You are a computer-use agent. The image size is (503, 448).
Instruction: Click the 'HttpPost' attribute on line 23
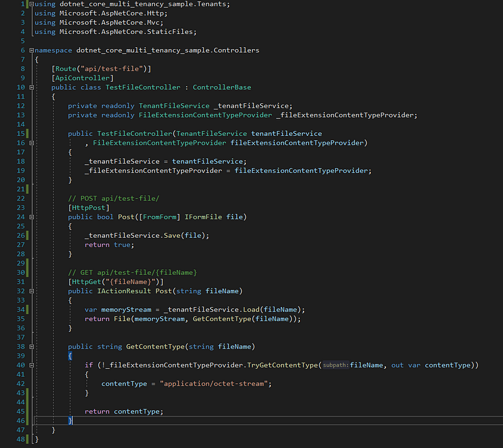tap(89, 208)
